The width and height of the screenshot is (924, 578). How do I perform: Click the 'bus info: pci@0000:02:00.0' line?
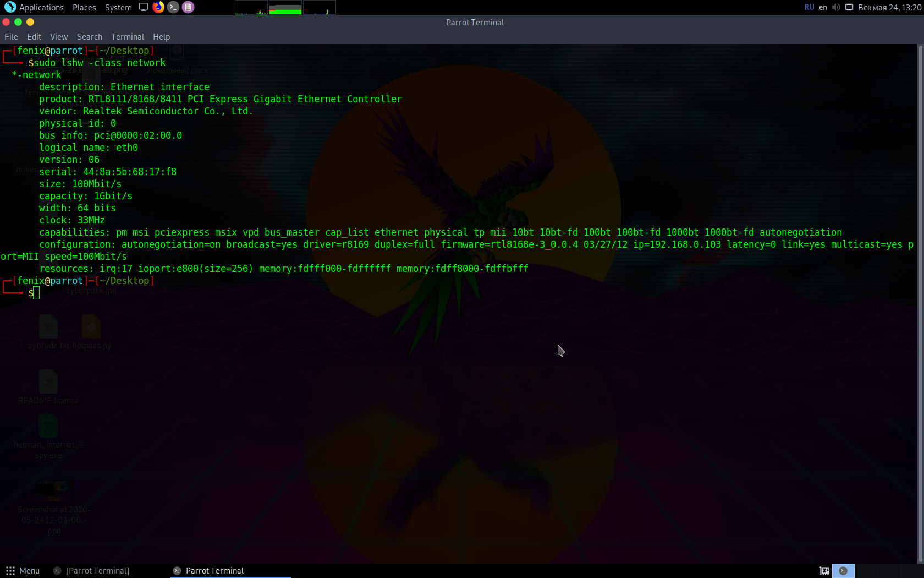tap(111, 135)
